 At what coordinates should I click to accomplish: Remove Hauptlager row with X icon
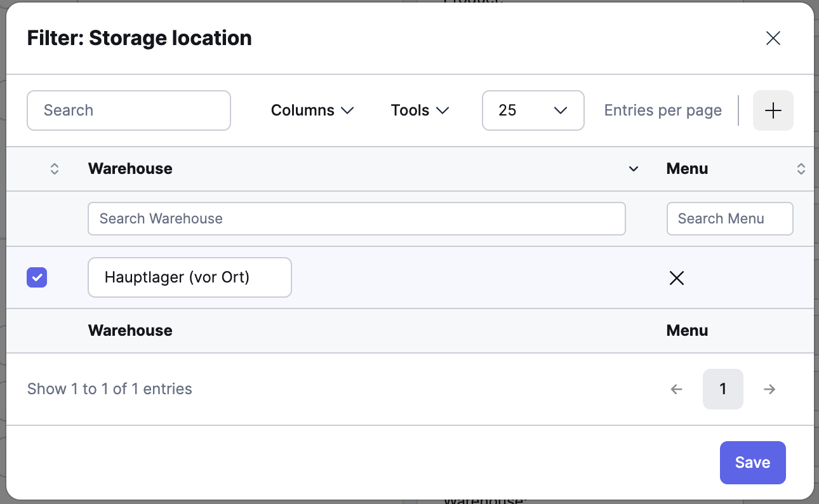tap(676, 277)
